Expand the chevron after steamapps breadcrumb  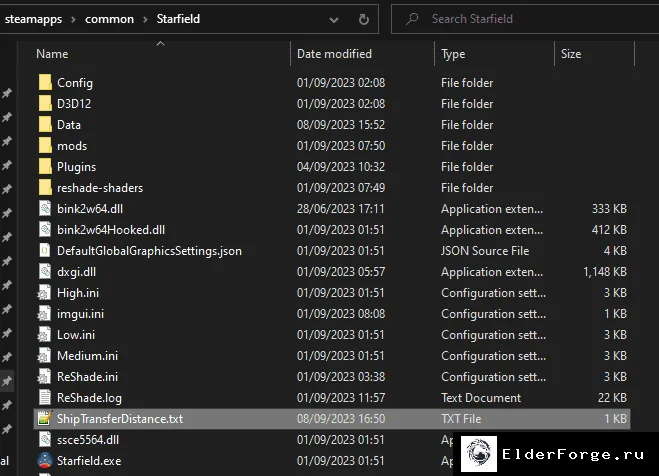point(73,19)
